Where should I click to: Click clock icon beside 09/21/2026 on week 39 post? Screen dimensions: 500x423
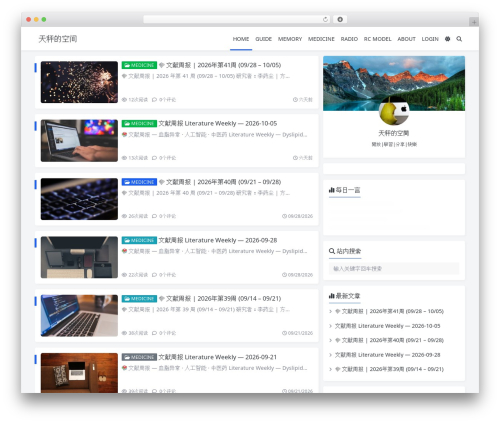click(x=284, y=333)
